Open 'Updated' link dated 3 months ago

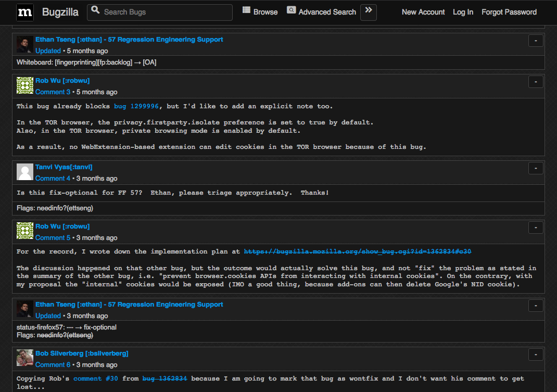point(48,316)
